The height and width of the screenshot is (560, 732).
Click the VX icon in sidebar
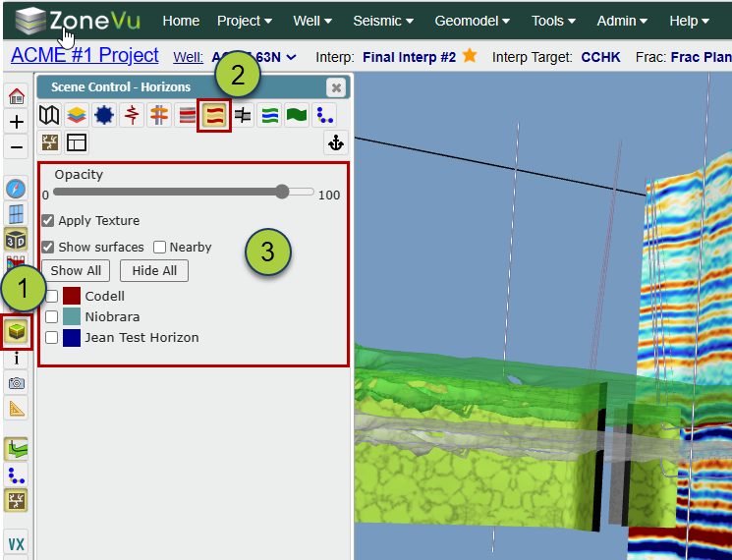pos(17,544)
